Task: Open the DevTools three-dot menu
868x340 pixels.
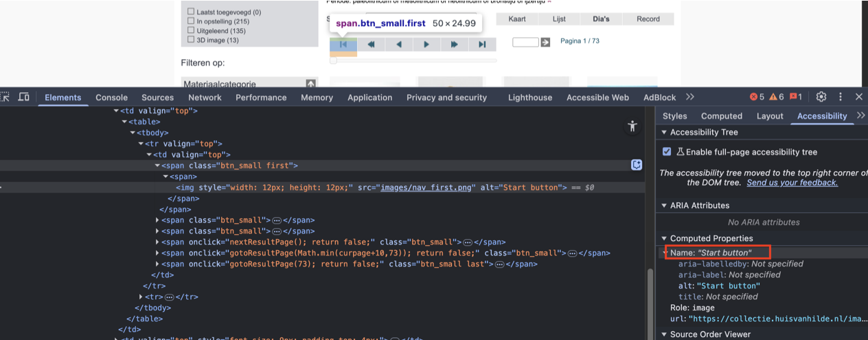Action: click(x=840, y=97)
